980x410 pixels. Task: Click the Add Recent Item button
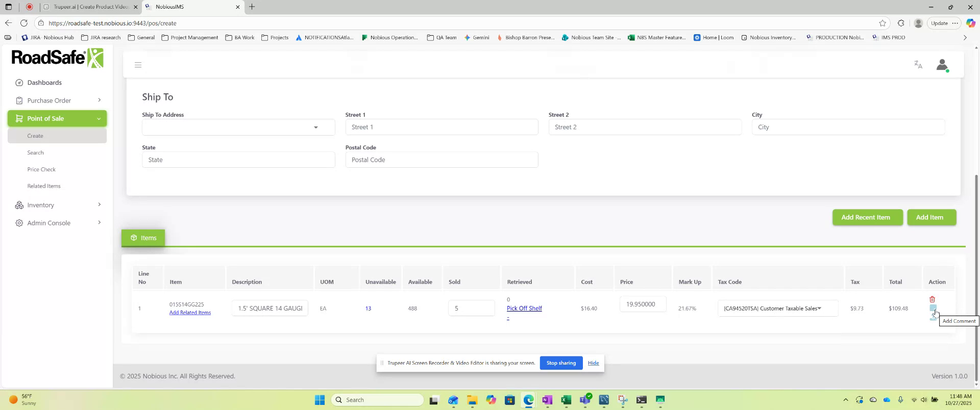[867, 217]
